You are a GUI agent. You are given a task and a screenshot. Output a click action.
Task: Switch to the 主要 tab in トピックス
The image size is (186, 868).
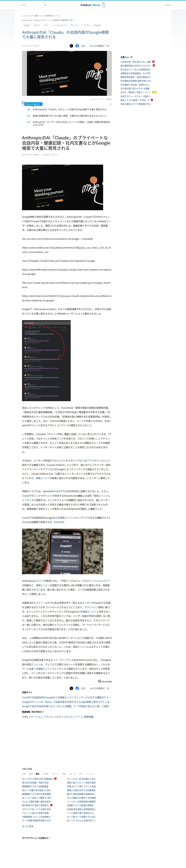pos(24,774)
